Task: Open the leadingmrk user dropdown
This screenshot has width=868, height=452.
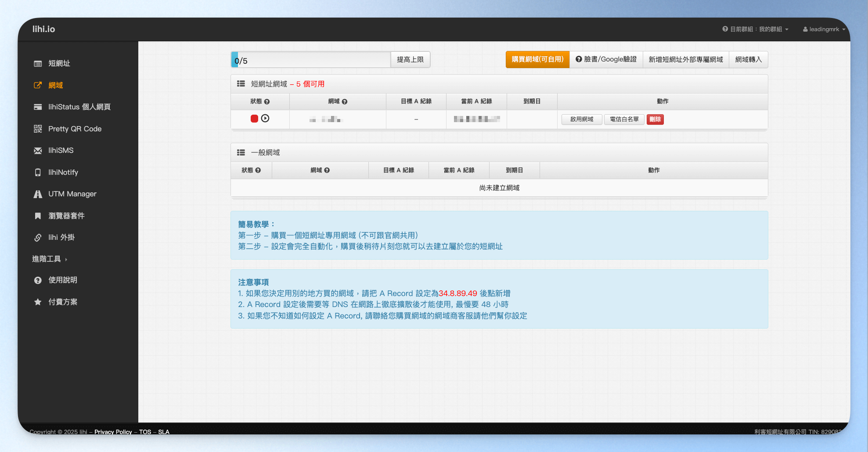Action: pyautogui.click(x=824, y=29)
